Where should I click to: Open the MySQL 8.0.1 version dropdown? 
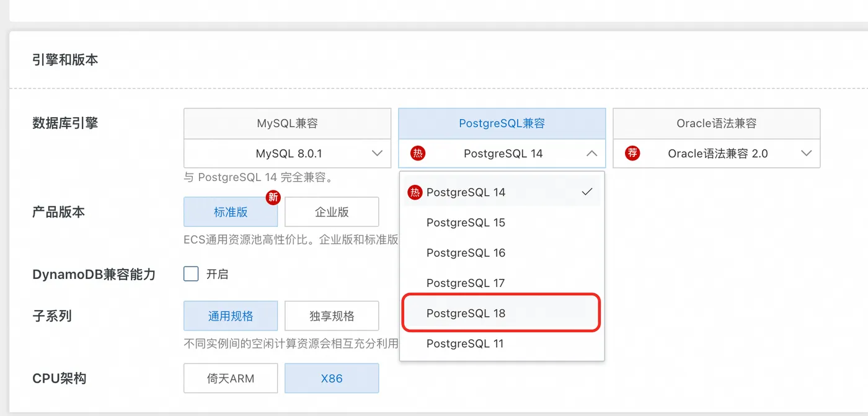click(x=377, y=154)
